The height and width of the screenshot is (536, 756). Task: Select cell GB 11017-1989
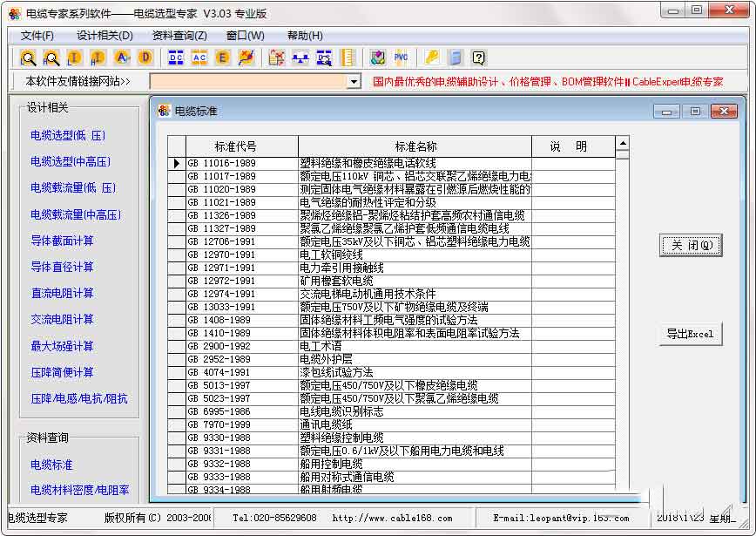242,177
